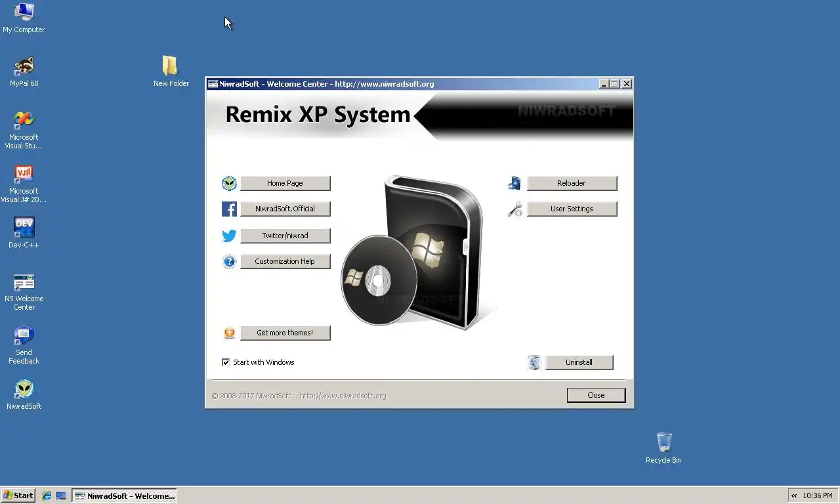Select the Send Feedback desktop icon
This screenshot has height=504, width=840.
24,335
